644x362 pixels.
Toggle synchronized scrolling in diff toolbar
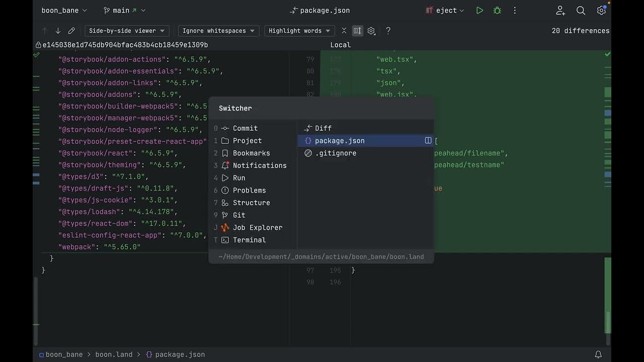(357, 31)
